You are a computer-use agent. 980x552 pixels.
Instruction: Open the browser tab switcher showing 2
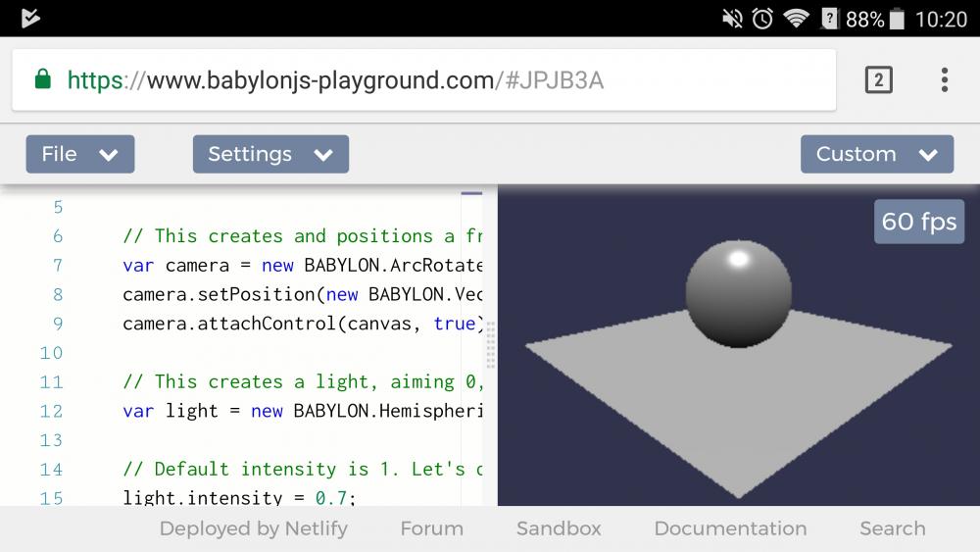(878, 80)
